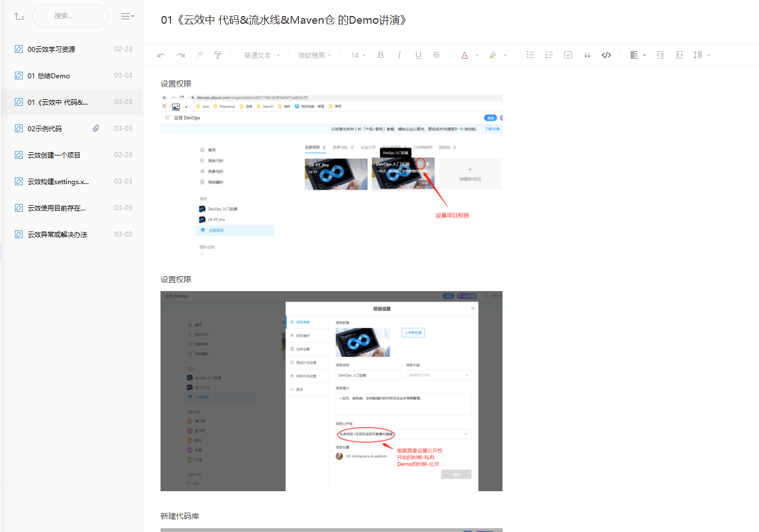This screenshot has height=532, width=759.
Task: Focus the sidebar search field
Action: point(70,16)
